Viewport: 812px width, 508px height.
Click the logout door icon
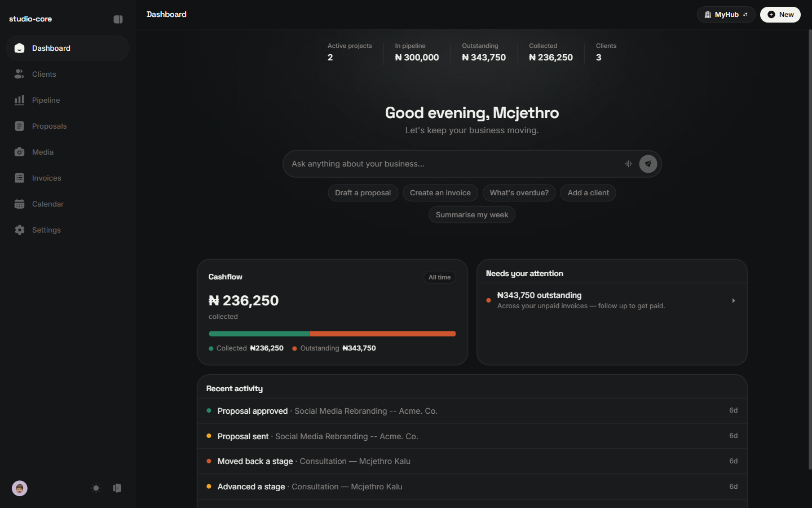click(x=117, y=488)
